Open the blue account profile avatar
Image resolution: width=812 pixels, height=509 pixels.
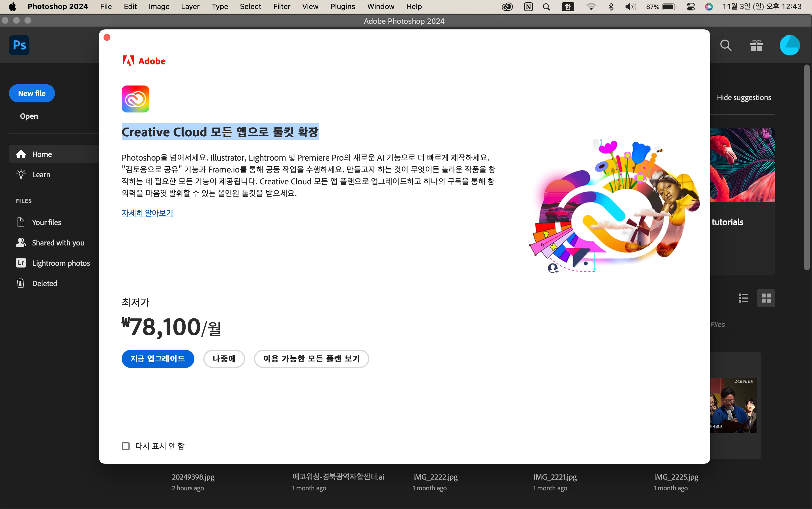789,45
